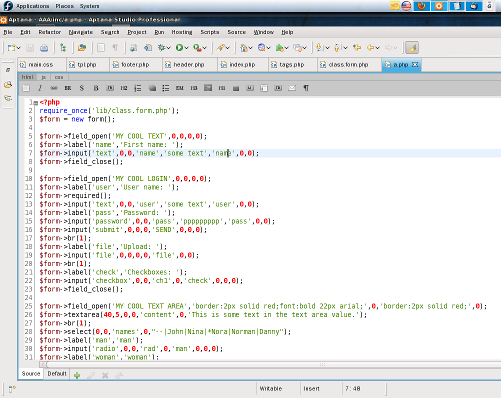501x398 pixels.
Task: Click the New file toolbar icon
Action: coord(11,48)
